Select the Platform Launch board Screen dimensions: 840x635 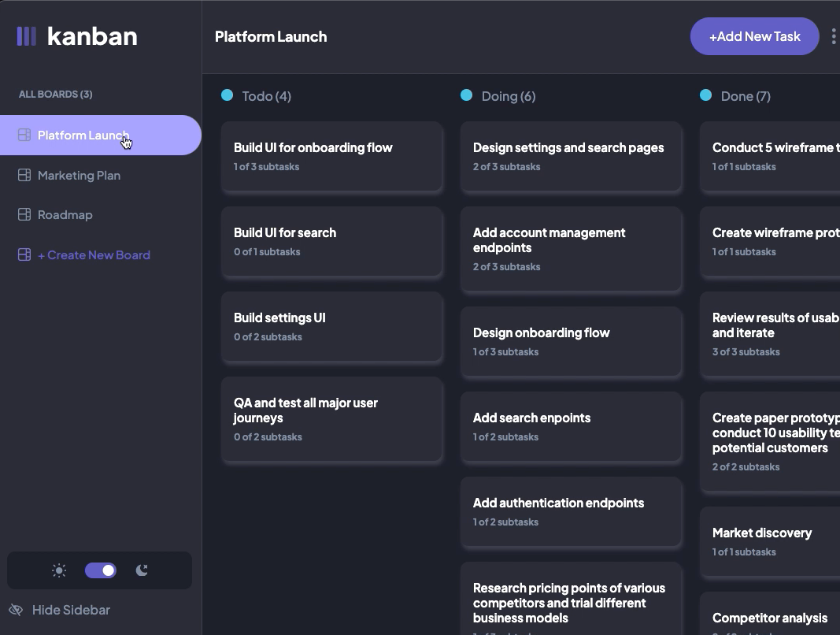click(100, 136)
